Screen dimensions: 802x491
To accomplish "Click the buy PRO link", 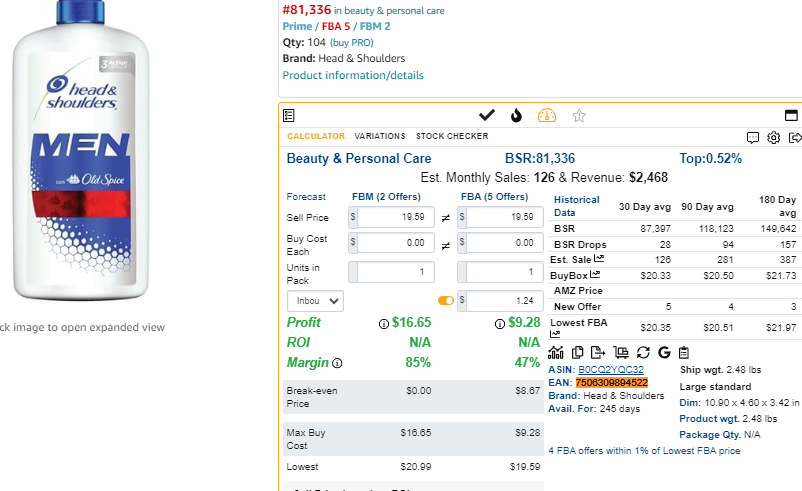I will [352, 42].
